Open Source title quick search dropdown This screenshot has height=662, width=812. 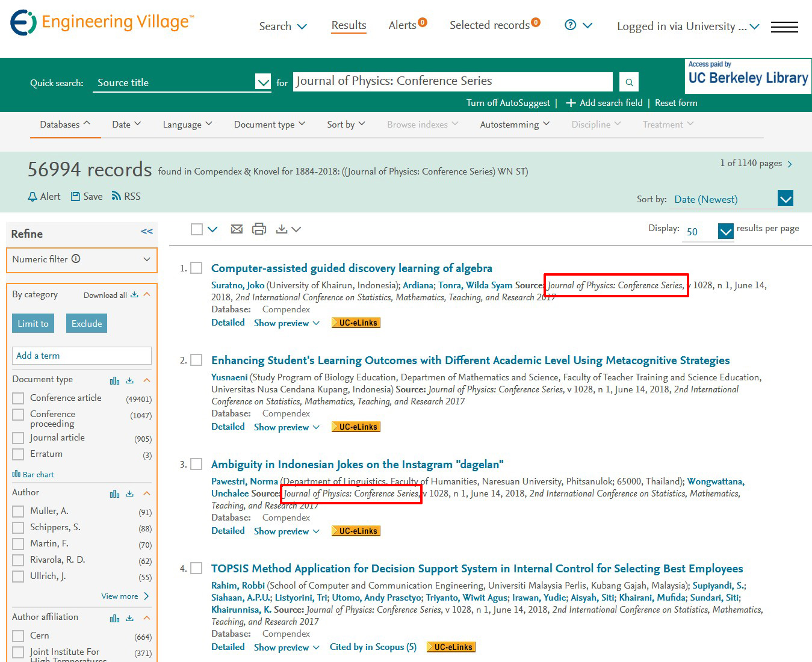point(263,82)
